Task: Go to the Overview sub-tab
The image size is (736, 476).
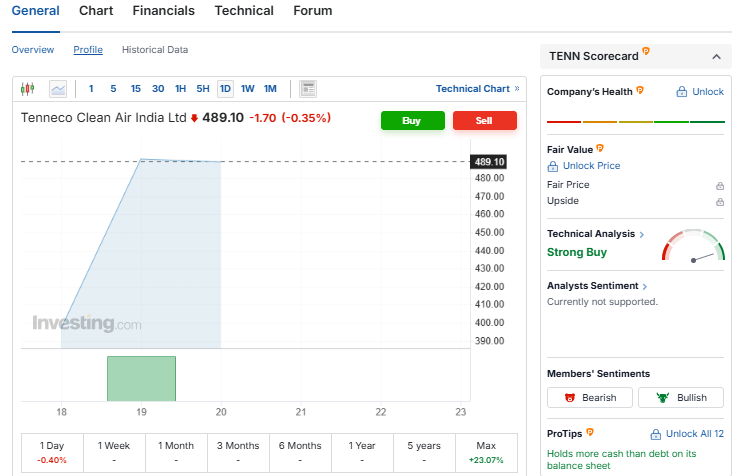Action: 33,50
